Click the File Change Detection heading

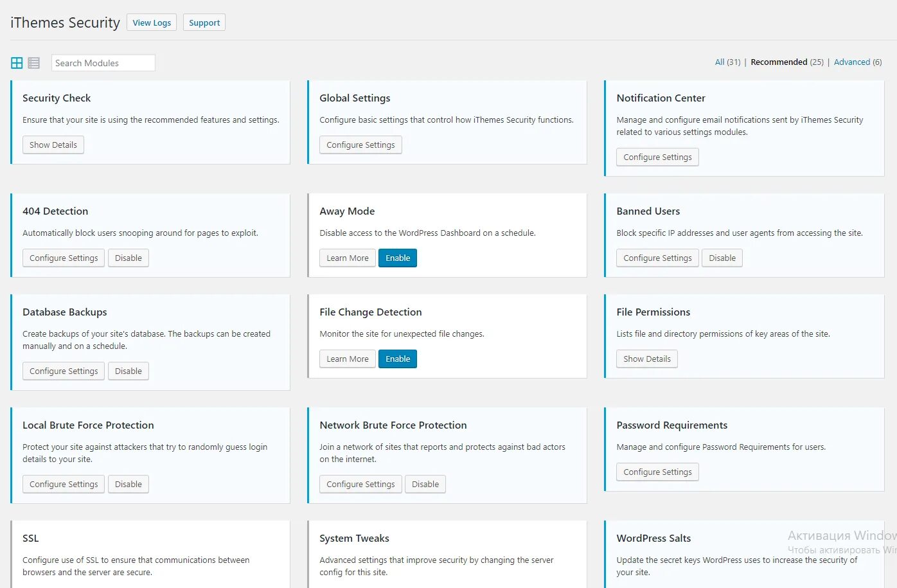pos(371,312)
